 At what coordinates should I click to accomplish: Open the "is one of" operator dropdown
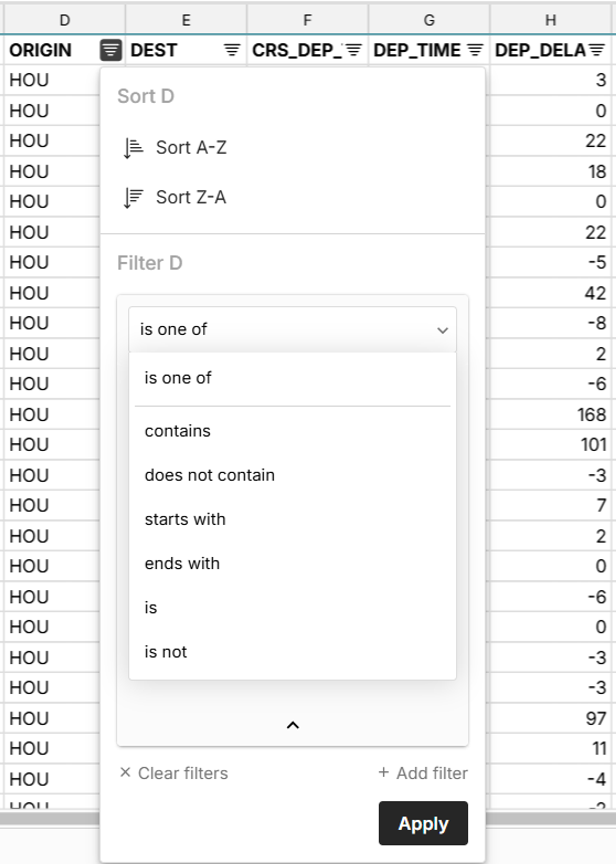(x=292, y=329)
